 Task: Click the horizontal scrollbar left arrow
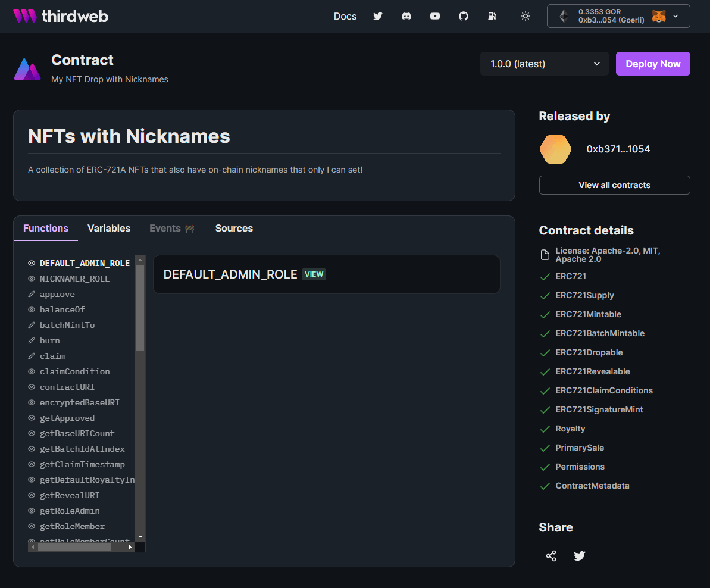click(33, 548)
